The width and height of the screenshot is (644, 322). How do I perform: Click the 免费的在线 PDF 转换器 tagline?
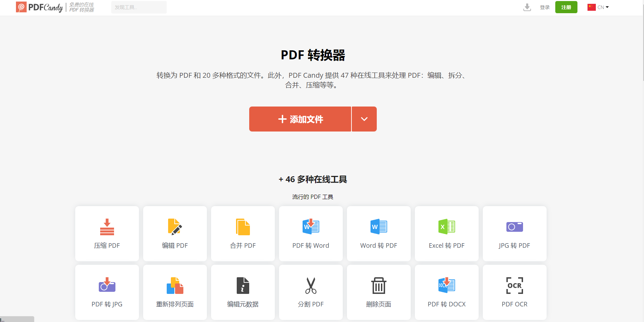82,7
